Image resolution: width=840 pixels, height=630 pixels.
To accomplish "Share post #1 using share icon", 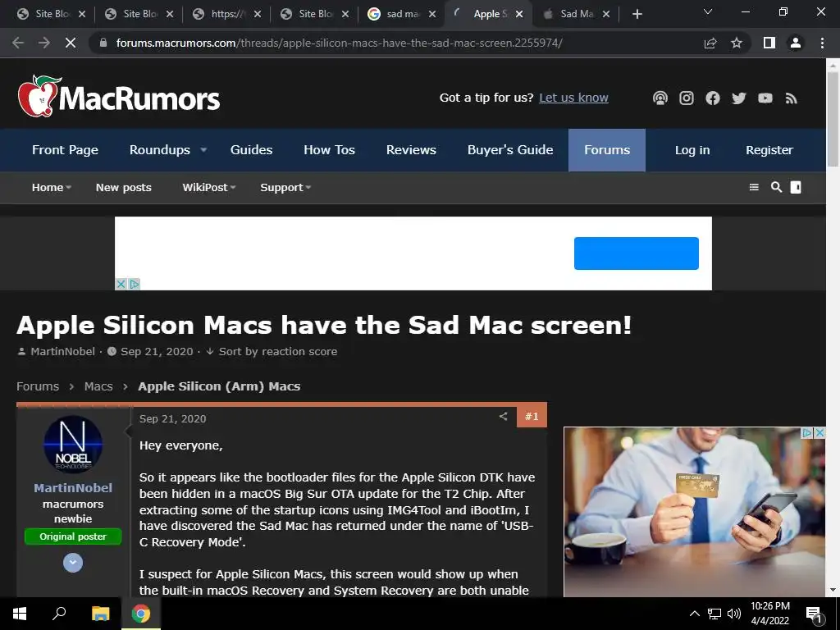I will point(503,416).
